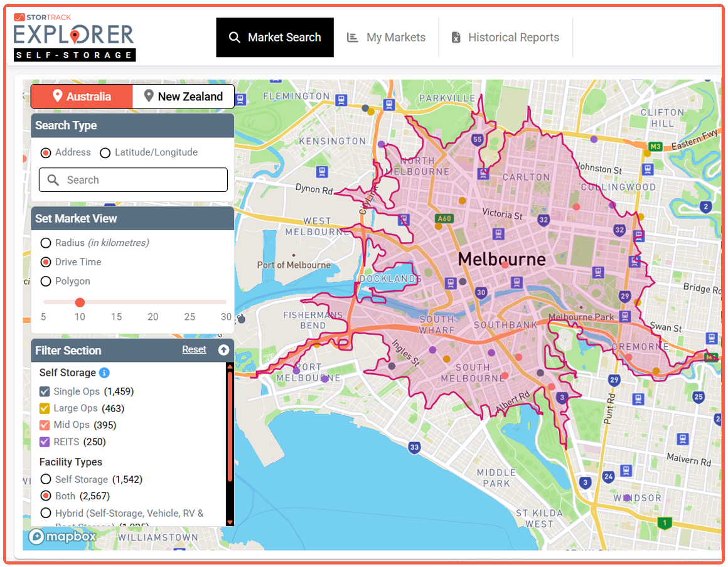Click the train station icon near Flemington
This screenshot has width=728, height=567.
341,100
